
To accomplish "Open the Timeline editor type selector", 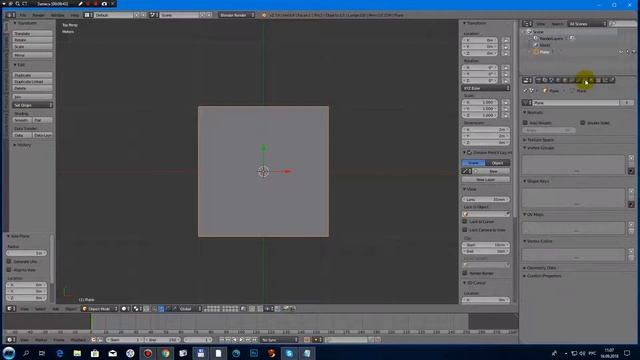I will pos(11,340).
